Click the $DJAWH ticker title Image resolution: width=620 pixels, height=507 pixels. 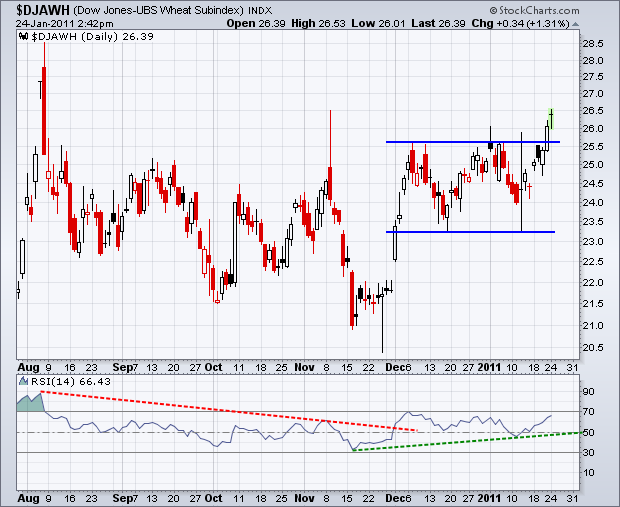coord(43,9)
